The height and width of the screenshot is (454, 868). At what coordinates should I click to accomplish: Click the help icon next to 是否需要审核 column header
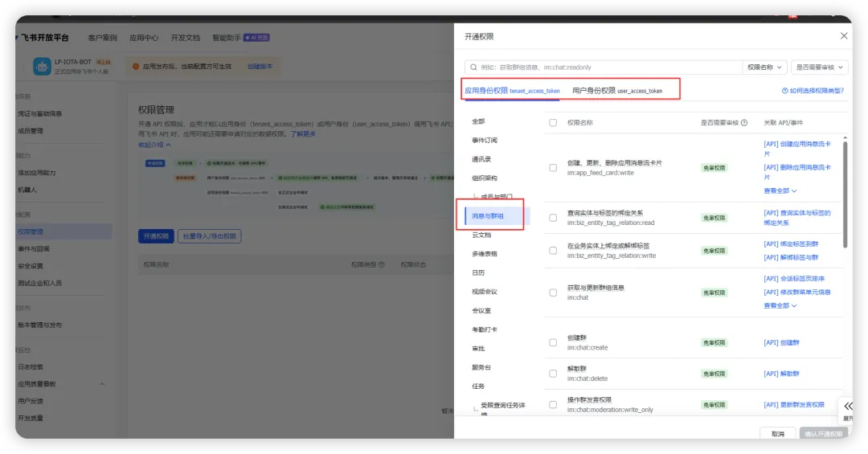744,123
